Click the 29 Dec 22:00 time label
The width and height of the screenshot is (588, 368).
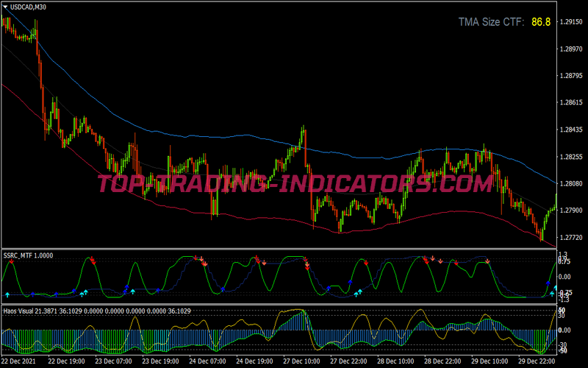click(x=537, y=361)
